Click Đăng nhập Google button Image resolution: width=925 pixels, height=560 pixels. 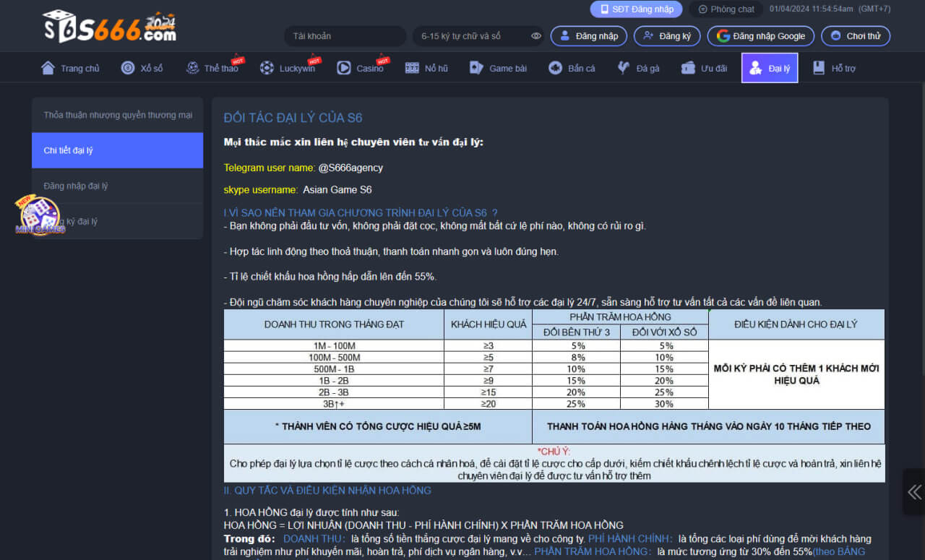pos(761,35)
